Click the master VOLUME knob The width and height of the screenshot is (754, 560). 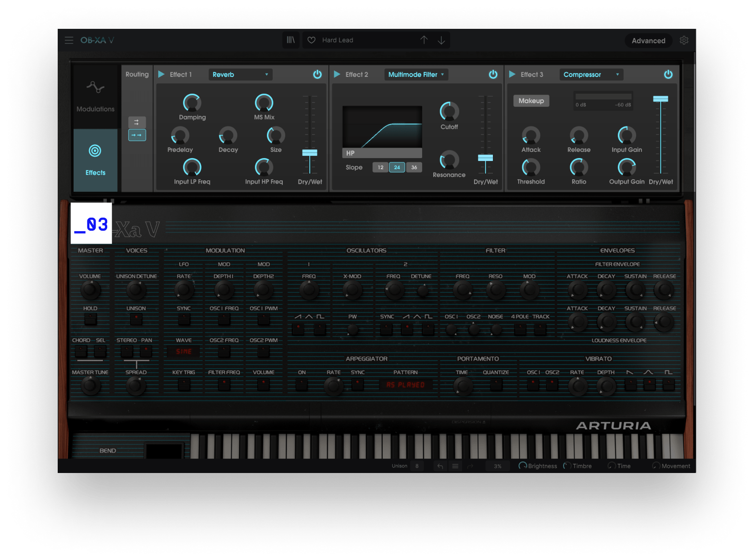point(90,290)
